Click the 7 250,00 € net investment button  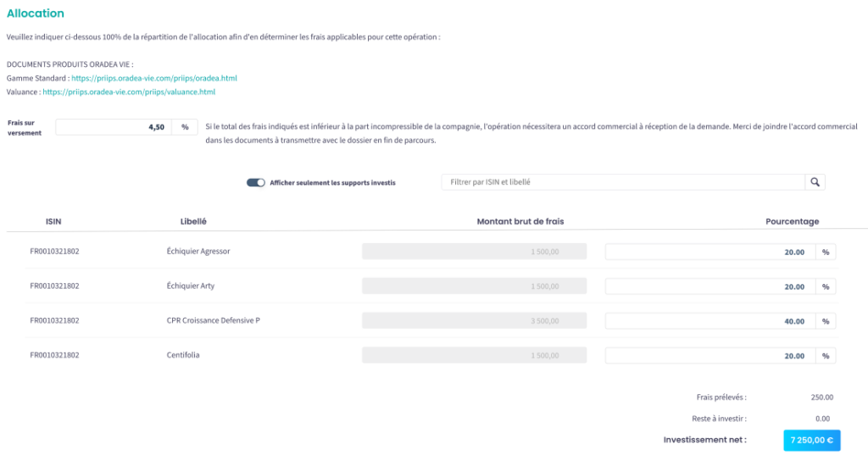click(812, 441)
